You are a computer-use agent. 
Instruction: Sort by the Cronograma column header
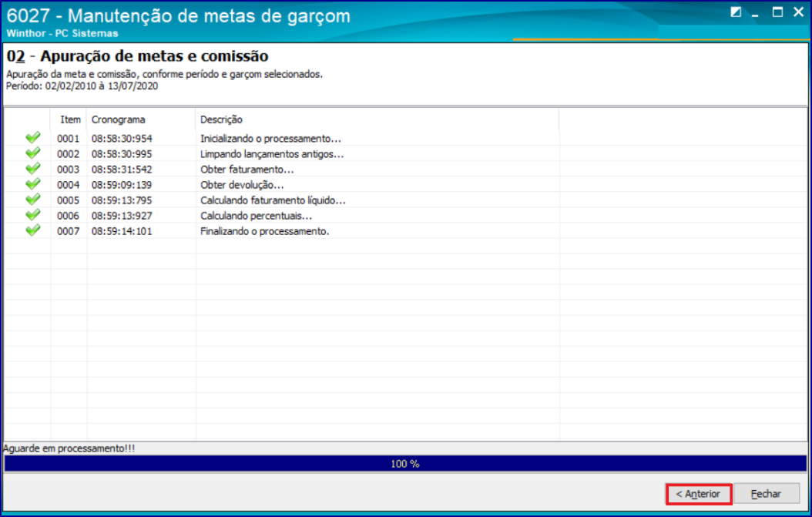click(x=141, y=119)
